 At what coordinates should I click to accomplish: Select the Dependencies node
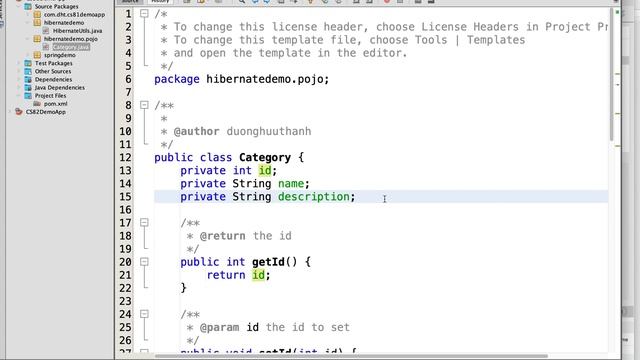click(53, 79)
